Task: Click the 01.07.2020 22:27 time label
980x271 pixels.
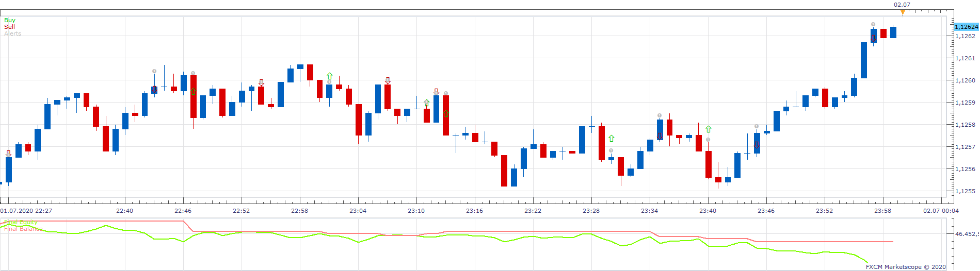Action: click(26, 211)
